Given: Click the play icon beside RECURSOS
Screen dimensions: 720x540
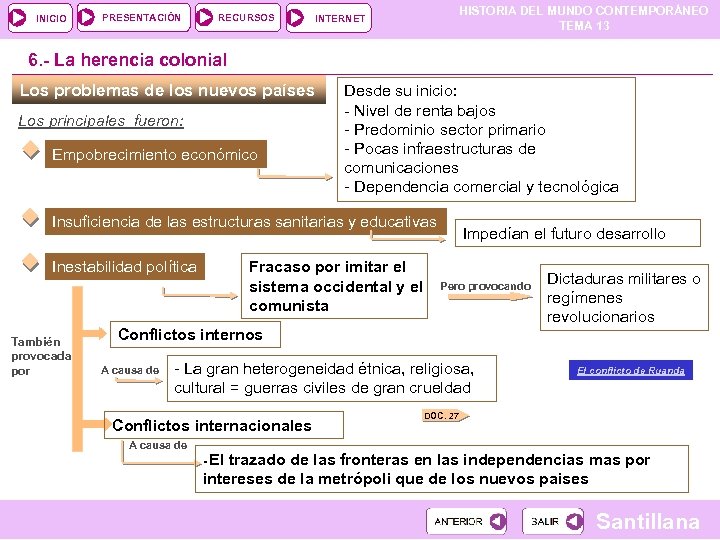Looking at the screenshot, I should pos(204,17).
